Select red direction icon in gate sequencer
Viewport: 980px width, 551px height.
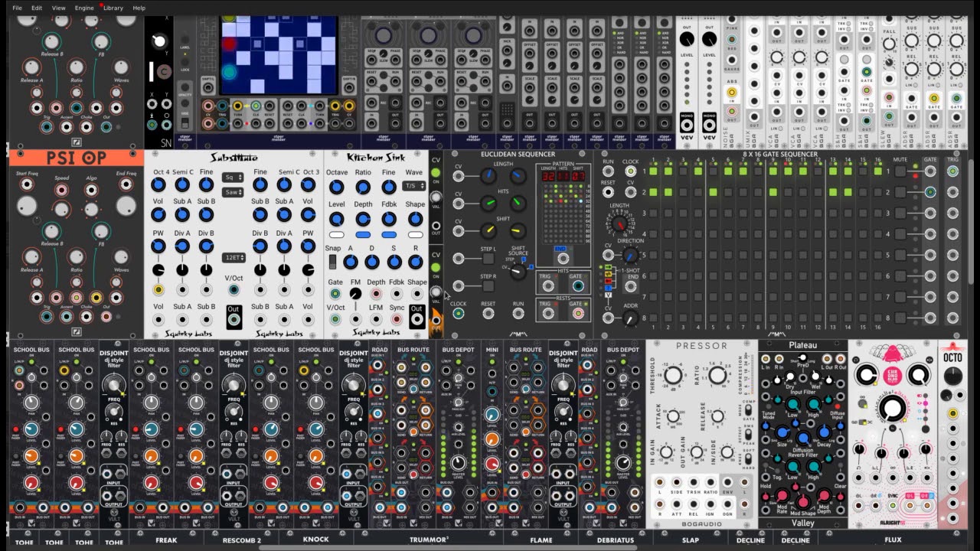[x=609, y=282]
